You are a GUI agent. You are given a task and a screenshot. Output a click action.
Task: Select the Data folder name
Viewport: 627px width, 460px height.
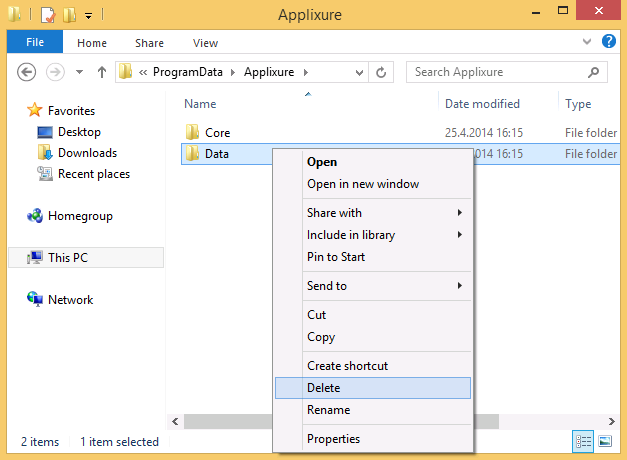217,154
